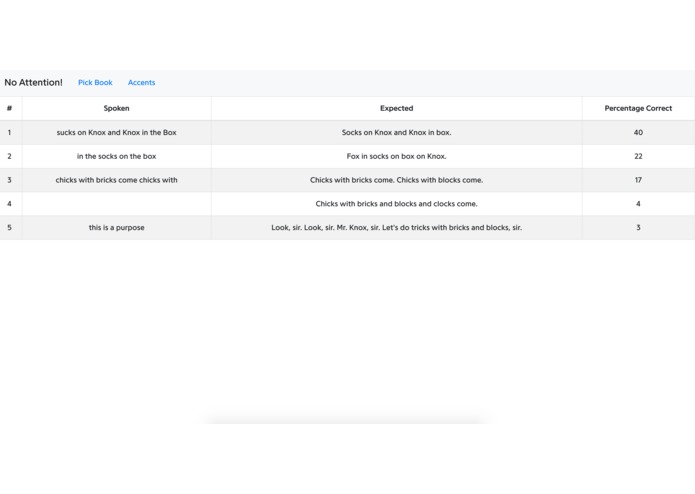Click the Percentage Correct column header

(638, 108)
